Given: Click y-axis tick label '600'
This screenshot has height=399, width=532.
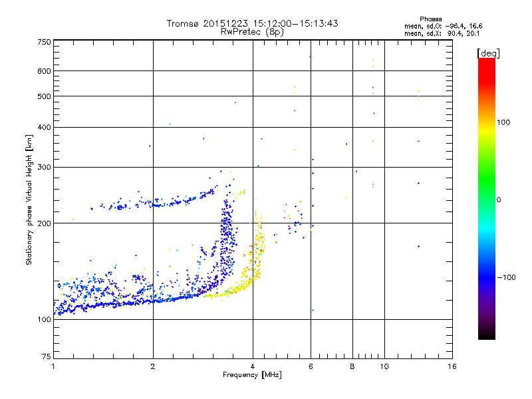Looking at the screenshot, I should pyautogui.click(x=44, y=71).
